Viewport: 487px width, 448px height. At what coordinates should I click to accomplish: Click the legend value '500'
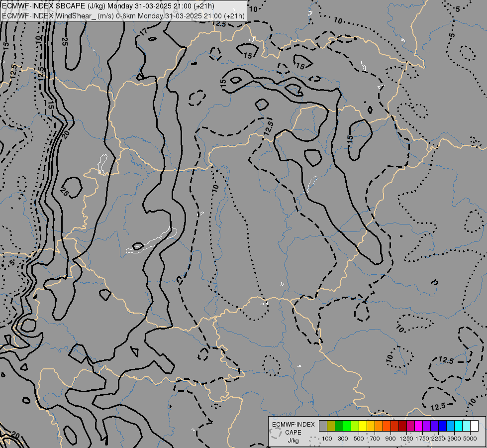pos(359,439)
